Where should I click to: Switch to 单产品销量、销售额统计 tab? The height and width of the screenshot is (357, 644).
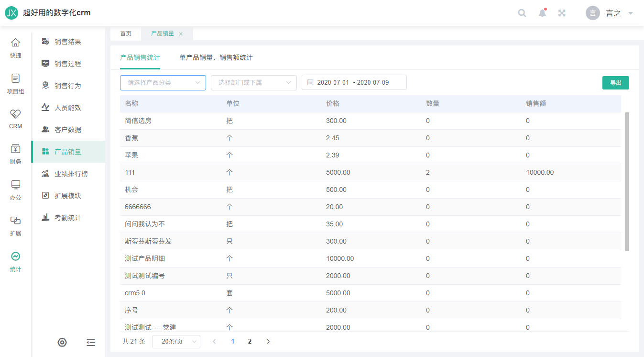click(x=216, y=58)
